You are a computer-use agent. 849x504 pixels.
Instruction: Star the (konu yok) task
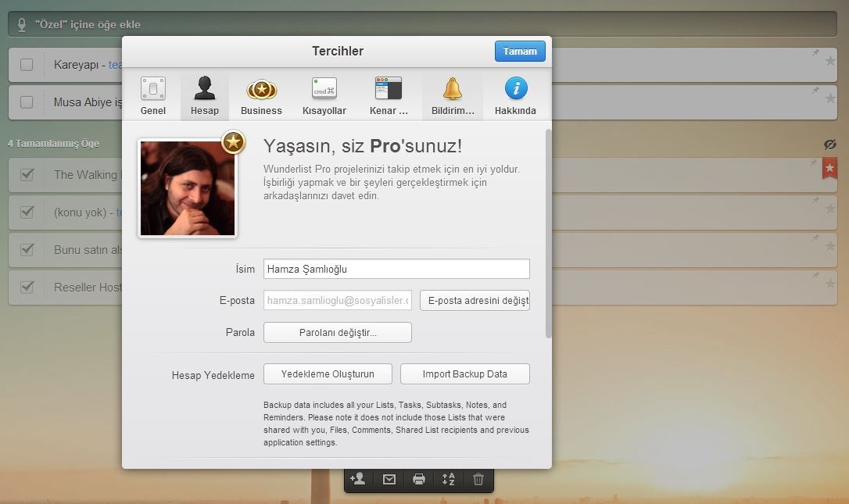click(x=830, y=209)
